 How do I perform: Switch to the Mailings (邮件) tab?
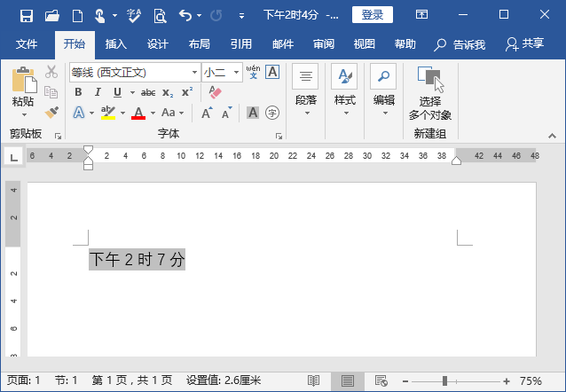click(x=283, y=44)
